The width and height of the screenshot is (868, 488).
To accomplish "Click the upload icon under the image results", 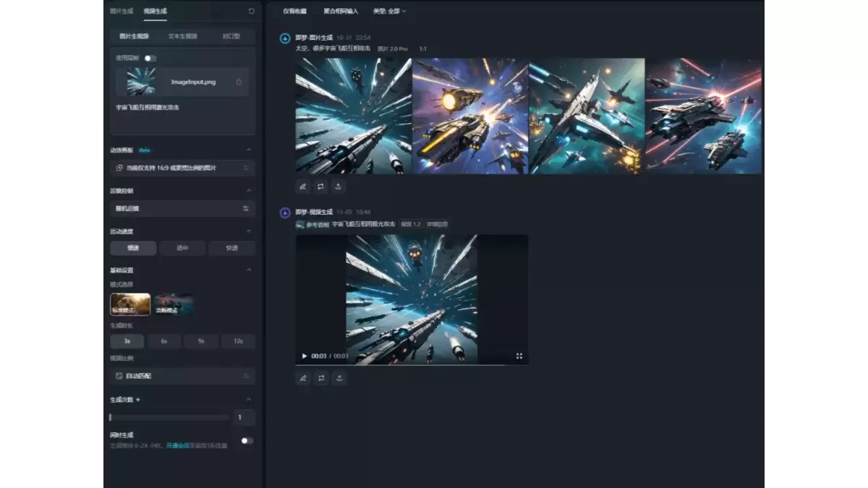I will (339, 186).
